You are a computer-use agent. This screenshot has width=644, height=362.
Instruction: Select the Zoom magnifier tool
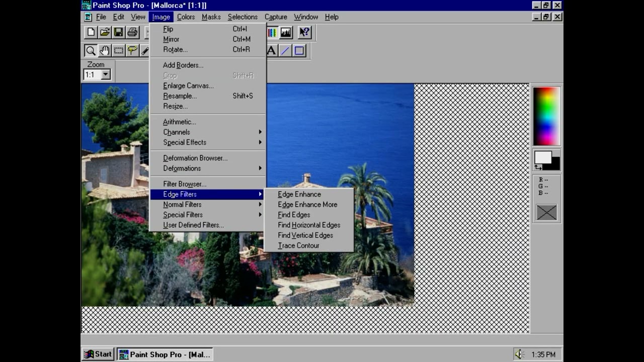pos(91,50)
